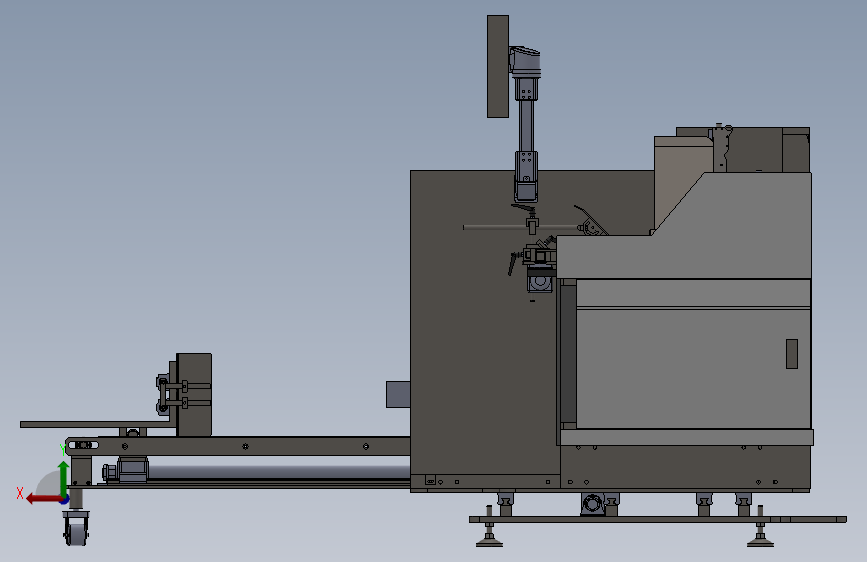Viewport: 867px width, 562px height.
Task: Select the small gray box on the enclosure's left side
Action: click(x=398, y=394)
